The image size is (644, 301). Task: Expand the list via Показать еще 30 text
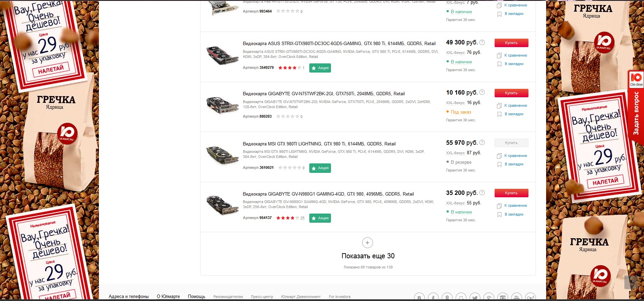point(368,256)
